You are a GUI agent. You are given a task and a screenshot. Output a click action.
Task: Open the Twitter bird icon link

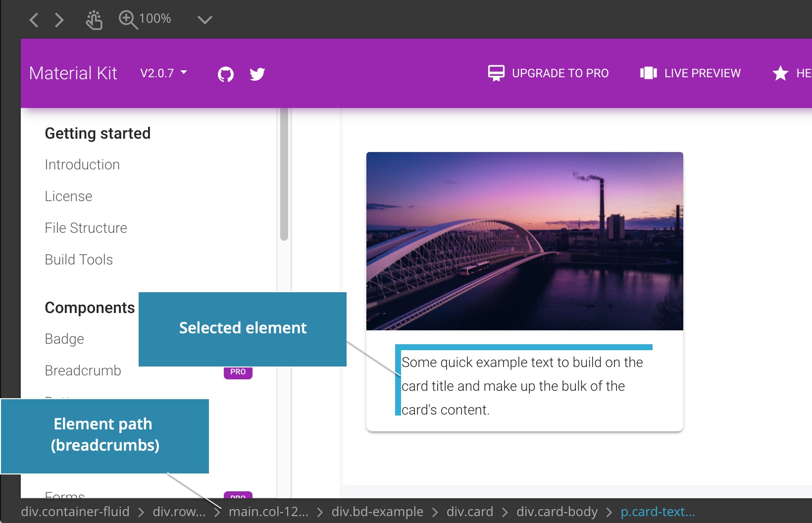pos(257,74)
